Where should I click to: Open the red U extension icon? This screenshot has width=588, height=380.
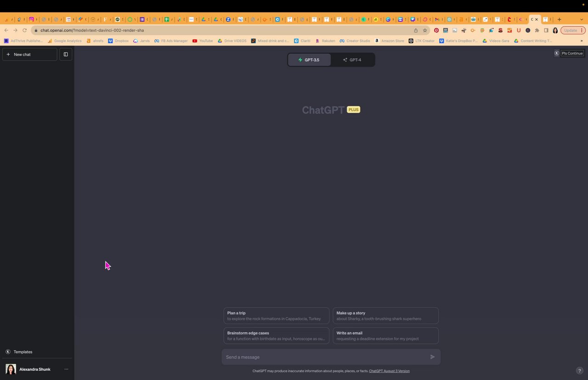click(519, 30)
